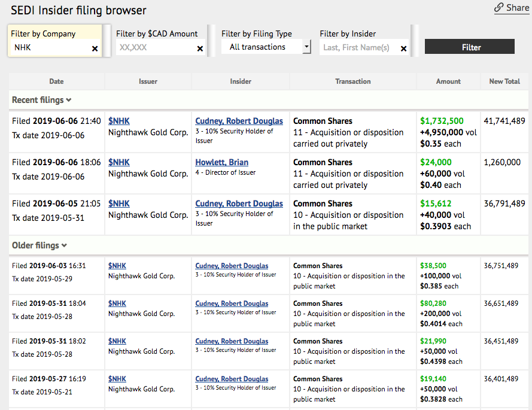Image resolution: width=532 pixels, height=410 pixels.
Task: Clear the $CAD Amount filter field
Action: pos(200,48)
